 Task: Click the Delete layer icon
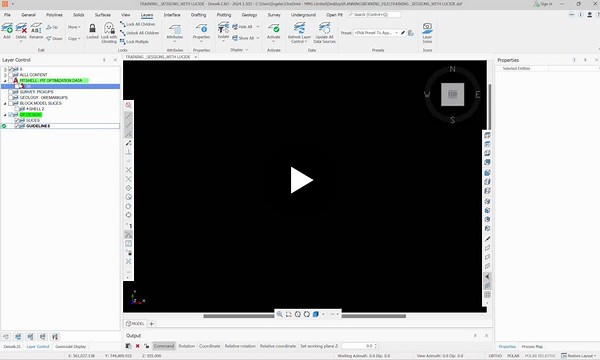coord(21,29)
